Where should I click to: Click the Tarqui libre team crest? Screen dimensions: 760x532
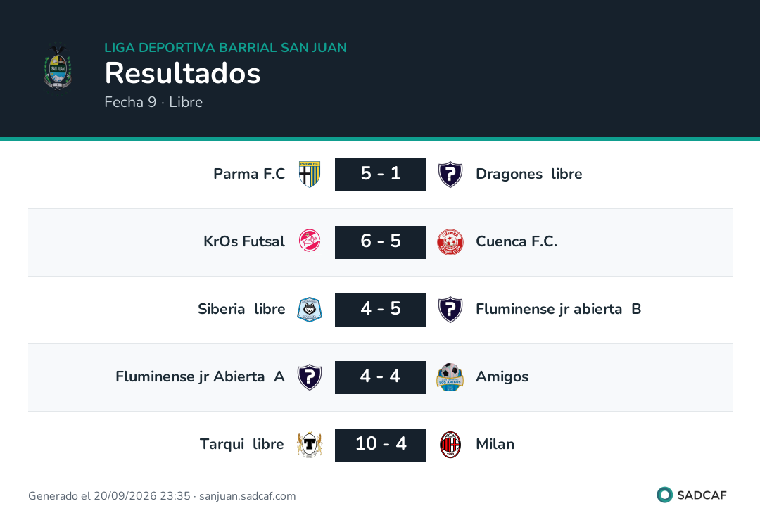tap(310, 445)
